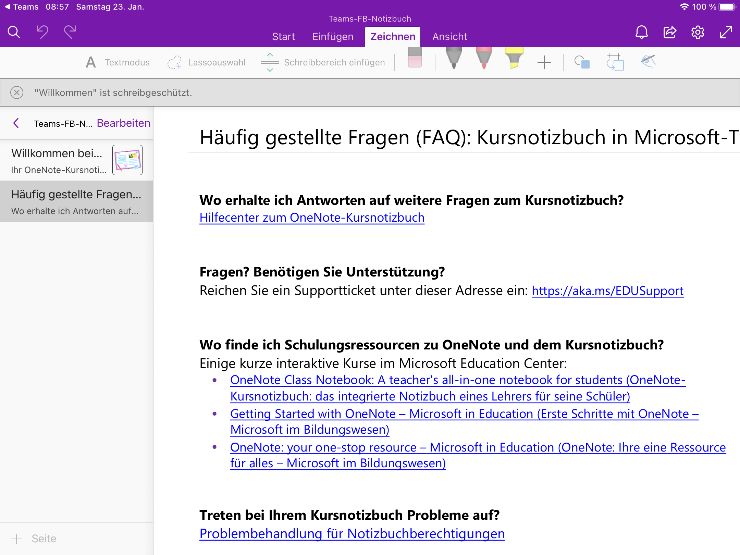Open the settings gear

pos(698,32)
